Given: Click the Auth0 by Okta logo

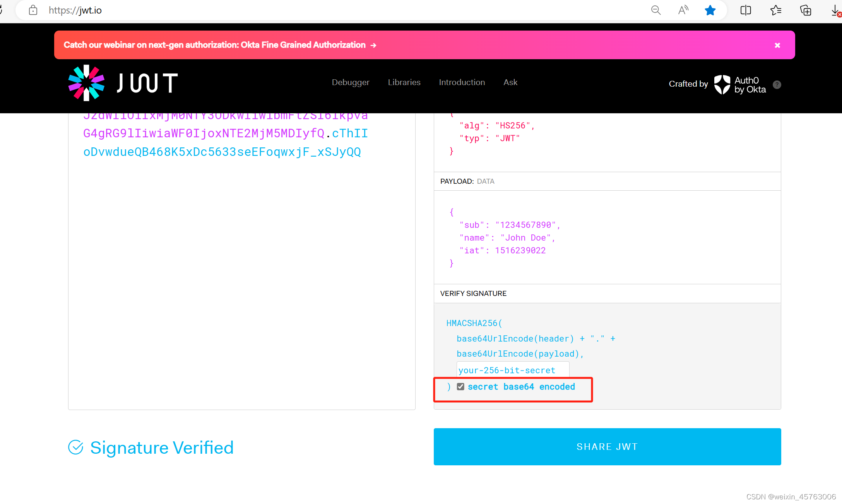Looking at the screenshot, I should (x=740, y=85).
